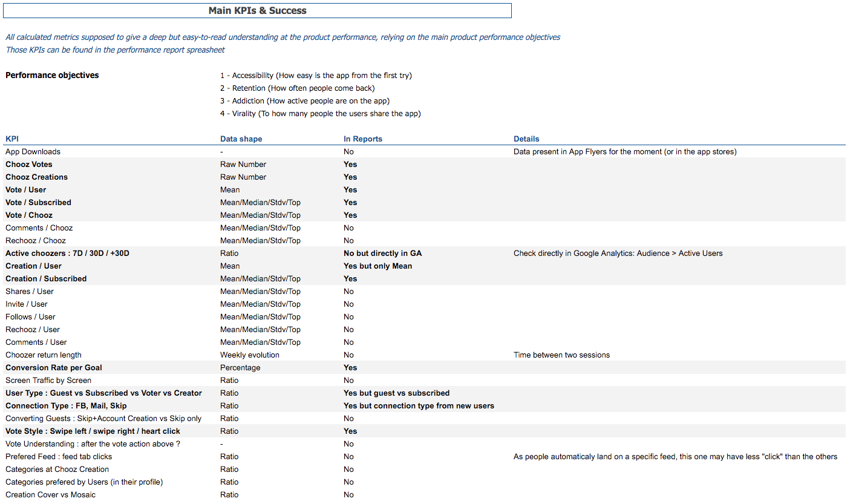Click the "Data shape" column header
Image resolution: width=853 pixels, height=504 pixels.
pos(241,139)
